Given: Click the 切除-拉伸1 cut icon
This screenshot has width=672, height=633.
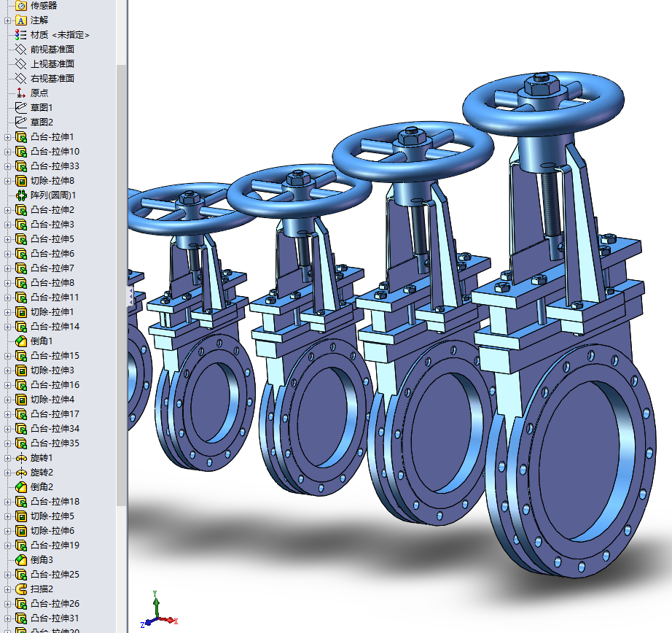Looking at the screenshot, I should pos(20,312).
